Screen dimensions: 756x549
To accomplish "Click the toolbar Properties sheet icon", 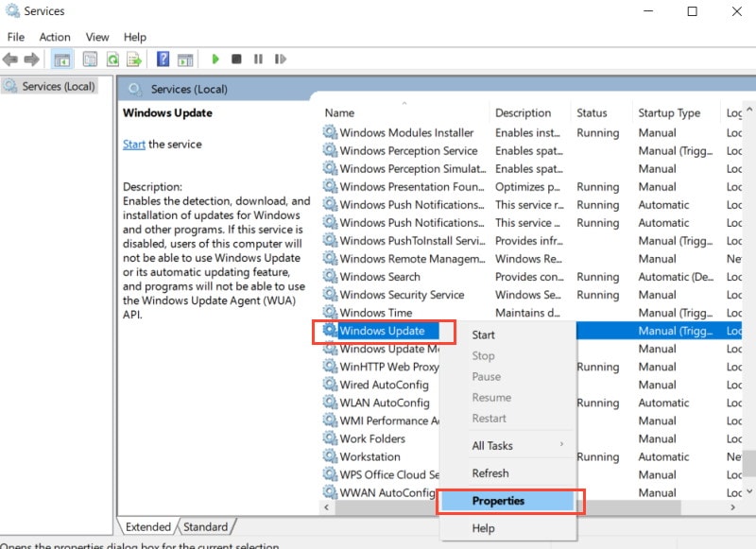I will tap(90, 60).
